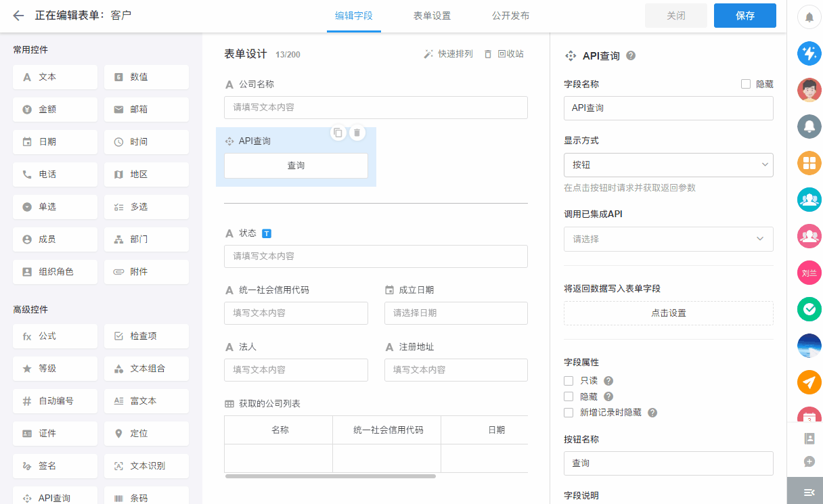Click 点击设置 to map return data
The image size is (823, 504).
[x=668, y=313]
